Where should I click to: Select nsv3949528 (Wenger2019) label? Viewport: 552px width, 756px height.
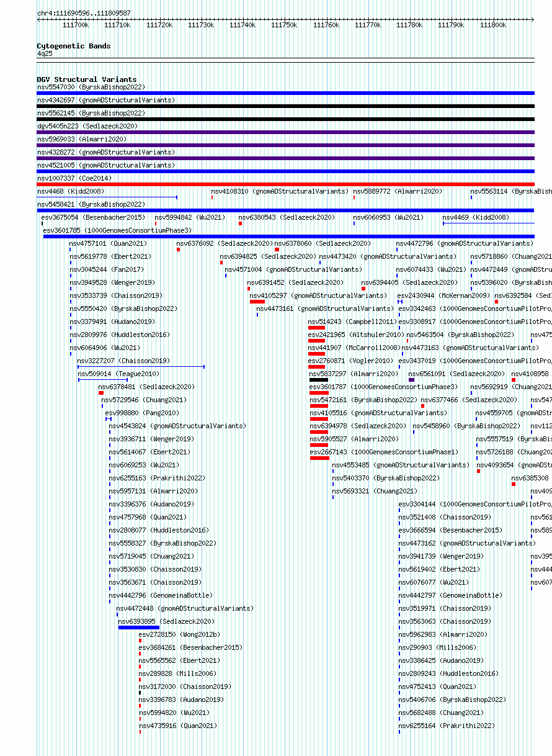[112, 282]
